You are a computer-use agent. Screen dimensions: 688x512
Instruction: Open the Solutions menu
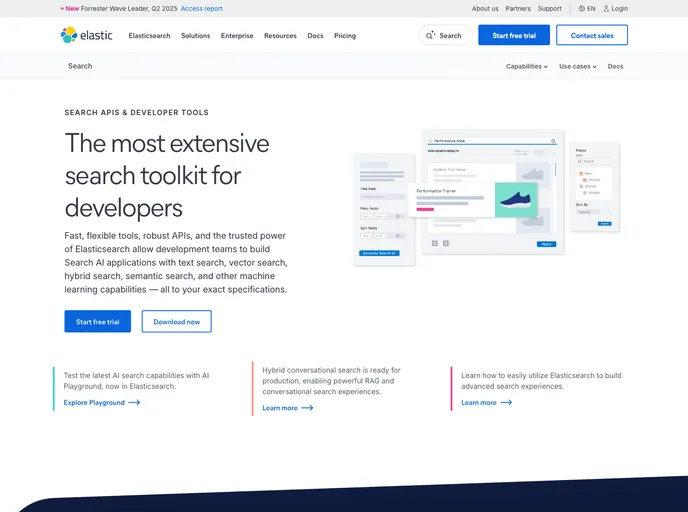(x=195, y=36)
